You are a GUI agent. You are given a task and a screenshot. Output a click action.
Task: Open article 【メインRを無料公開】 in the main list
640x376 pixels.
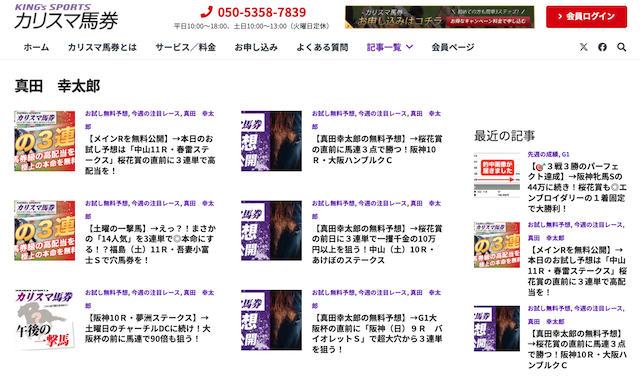click(x=150, y=155)
